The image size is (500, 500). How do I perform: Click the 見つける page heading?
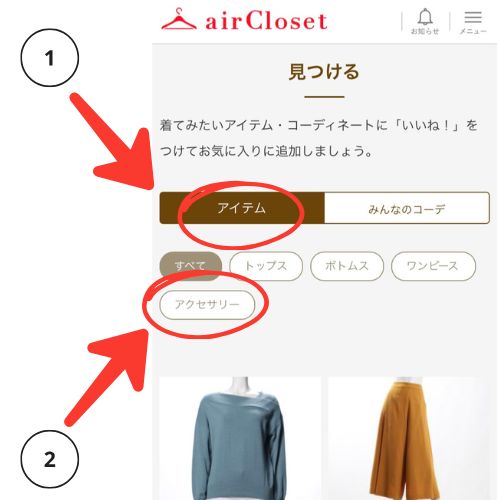tap(324, 72)
